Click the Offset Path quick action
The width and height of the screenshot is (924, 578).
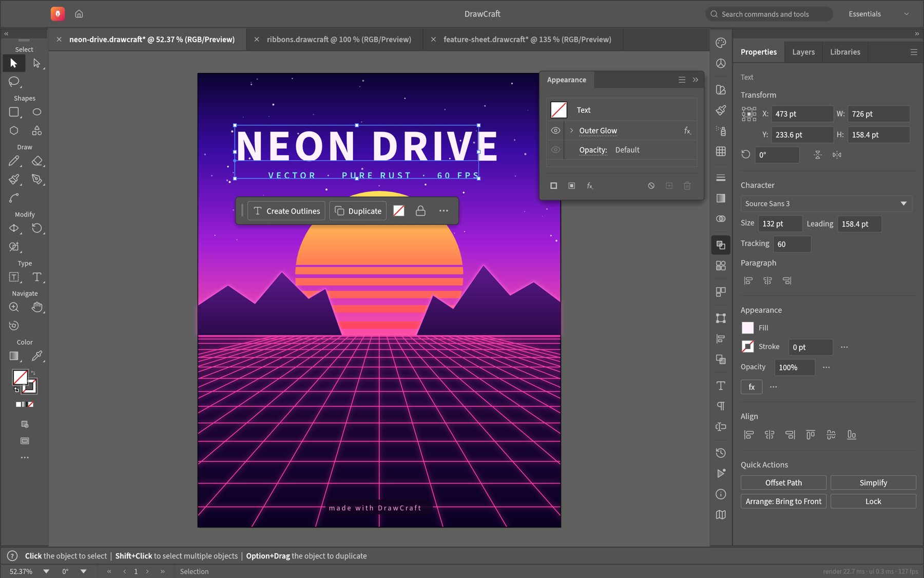coord(783,482)
